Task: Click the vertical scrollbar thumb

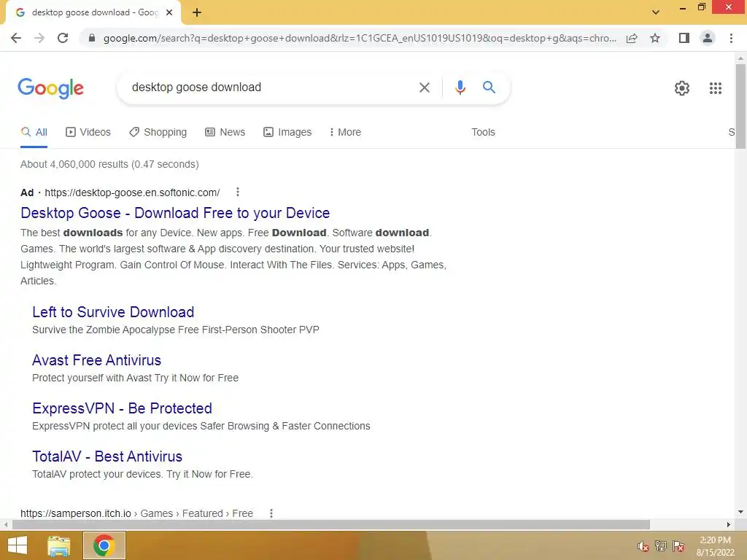Action: (740, 106)
